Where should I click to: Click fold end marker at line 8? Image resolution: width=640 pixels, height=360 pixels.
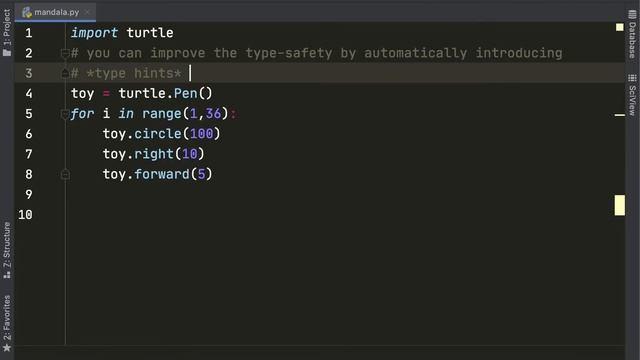[x=65, y=175]
